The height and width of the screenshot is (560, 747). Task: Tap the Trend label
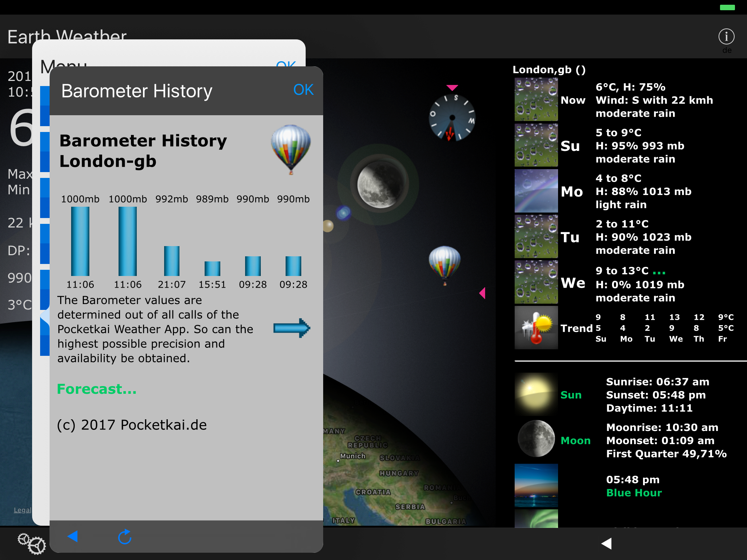click(577, 328)
